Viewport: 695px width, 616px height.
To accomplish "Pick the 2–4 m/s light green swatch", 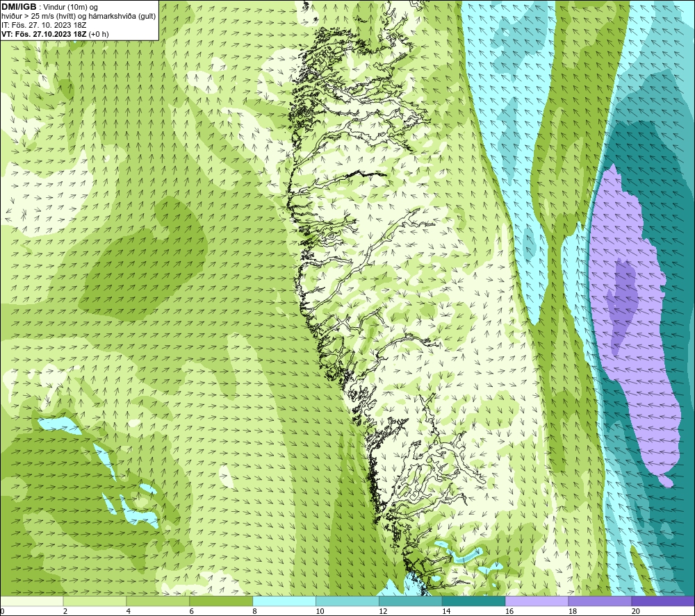I will pos(95,601).
